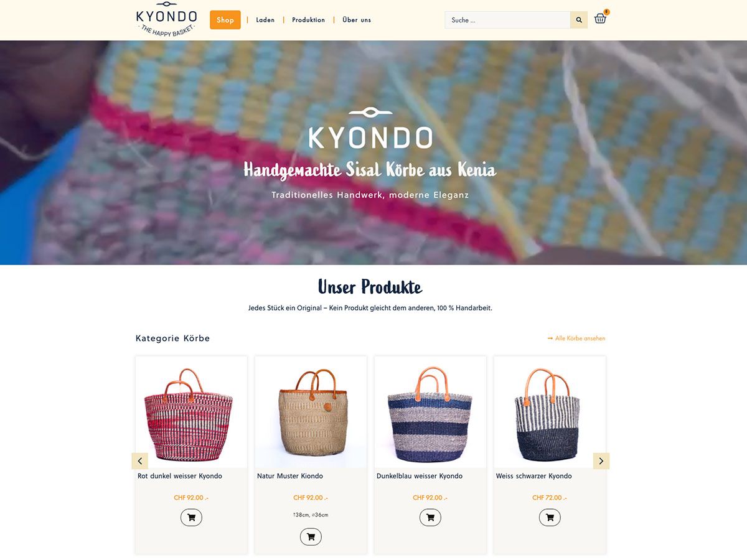This screenshot has height=560, width=747.
Task: Open the Weiss schwarzer Kyondo title link
Action: click(534, 476)
